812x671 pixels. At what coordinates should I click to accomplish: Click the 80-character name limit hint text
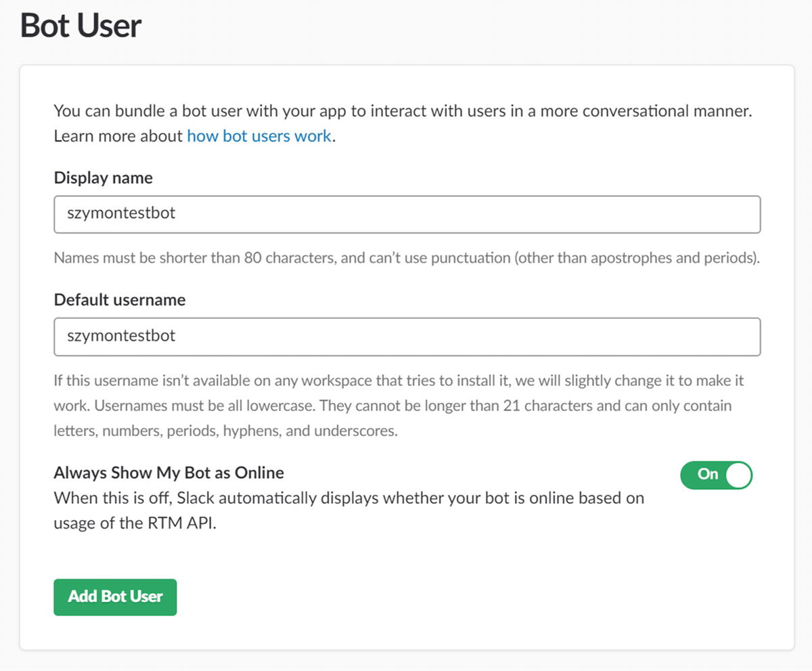click(x=406, y=258)
